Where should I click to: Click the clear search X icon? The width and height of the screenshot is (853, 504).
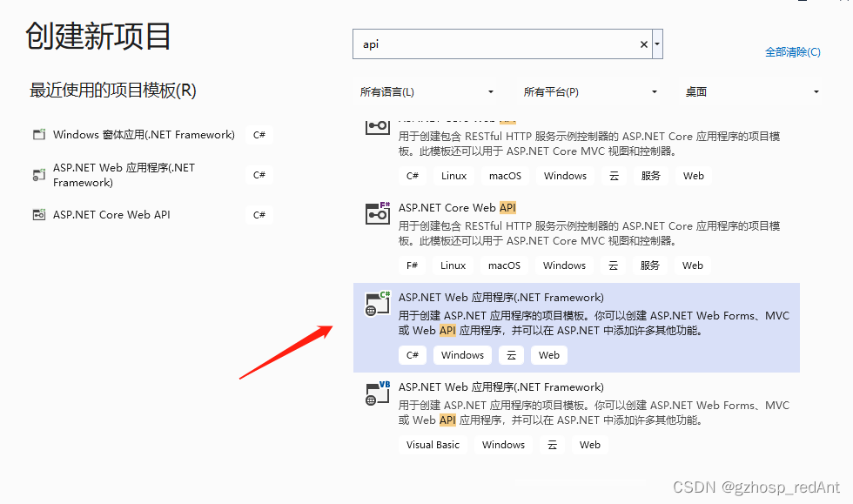[x=643, y=44]
